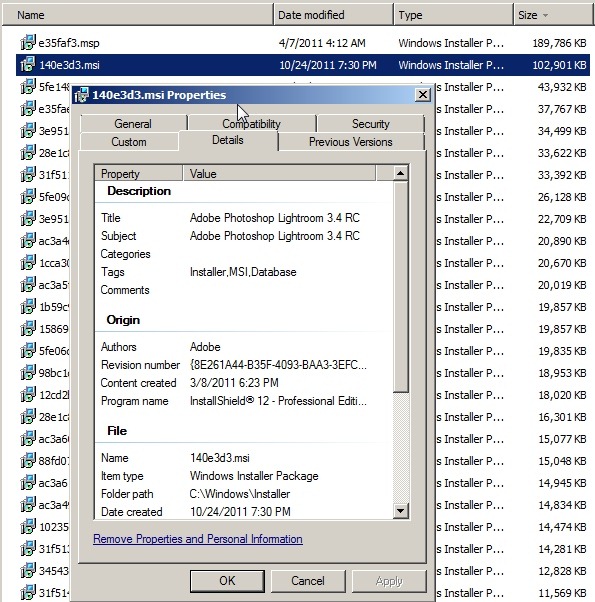
Task: Click the 189,786 KB size cell
Action: (x=559, y=43)
